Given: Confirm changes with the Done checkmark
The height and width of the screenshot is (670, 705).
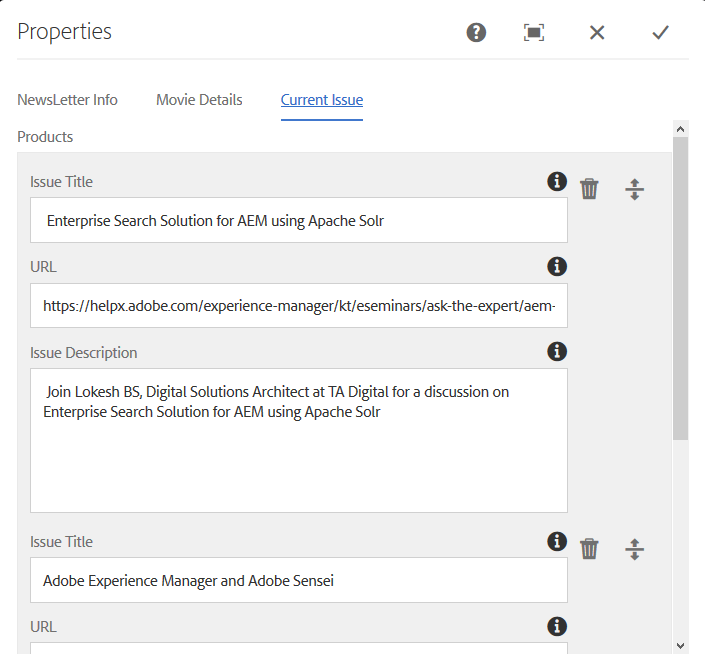Looking at the screenshot, I should (x=660, y=32).
